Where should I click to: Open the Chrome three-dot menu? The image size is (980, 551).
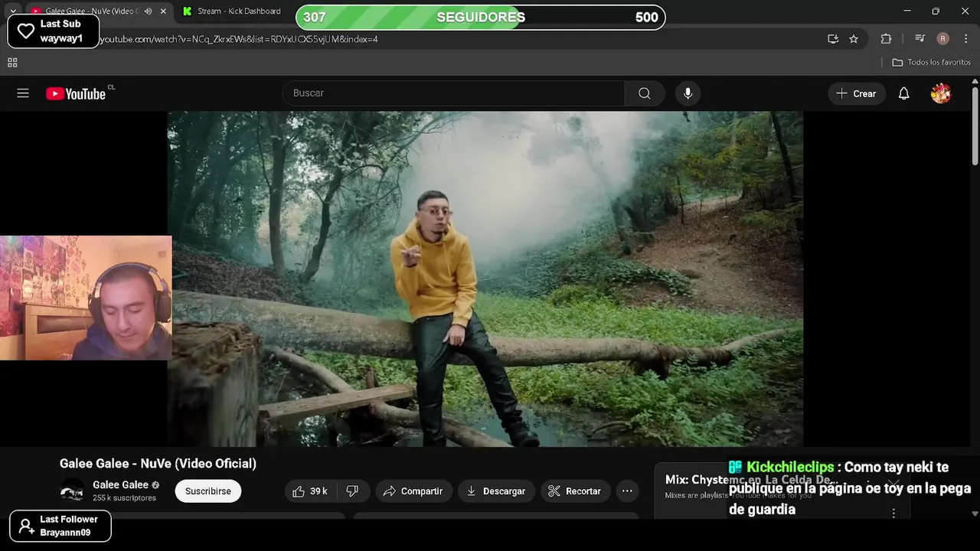pyautogui.click(x=965, y=39)
